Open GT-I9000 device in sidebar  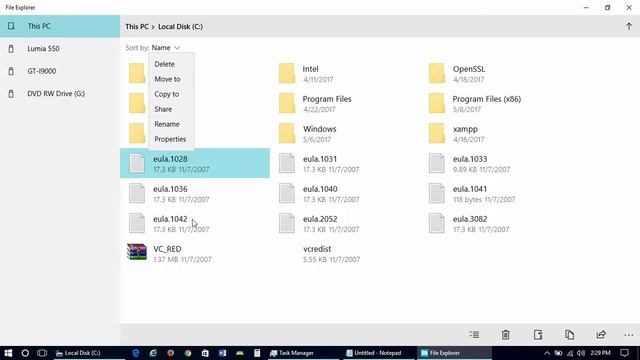(60, 71)
